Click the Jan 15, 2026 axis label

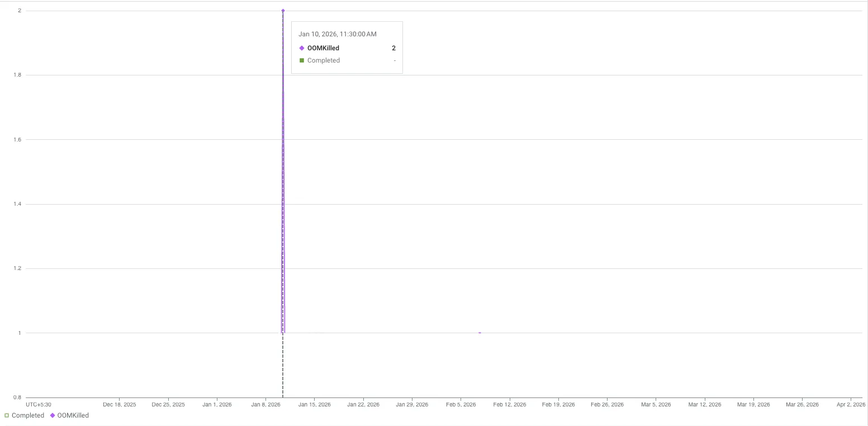[314, 404]
